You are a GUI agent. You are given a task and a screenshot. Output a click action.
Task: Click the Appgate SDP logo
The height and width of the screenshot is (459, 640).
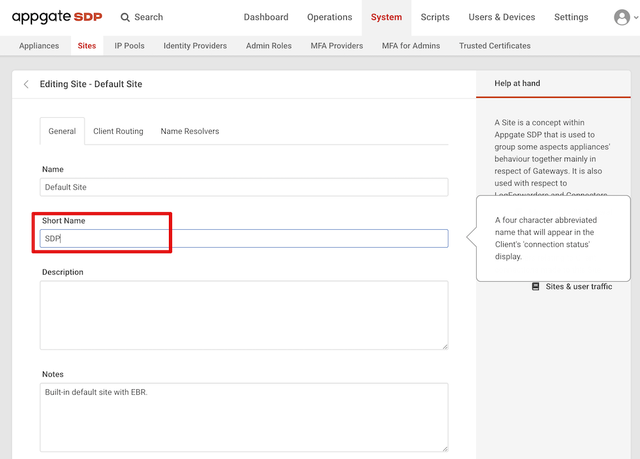(56, 17)
